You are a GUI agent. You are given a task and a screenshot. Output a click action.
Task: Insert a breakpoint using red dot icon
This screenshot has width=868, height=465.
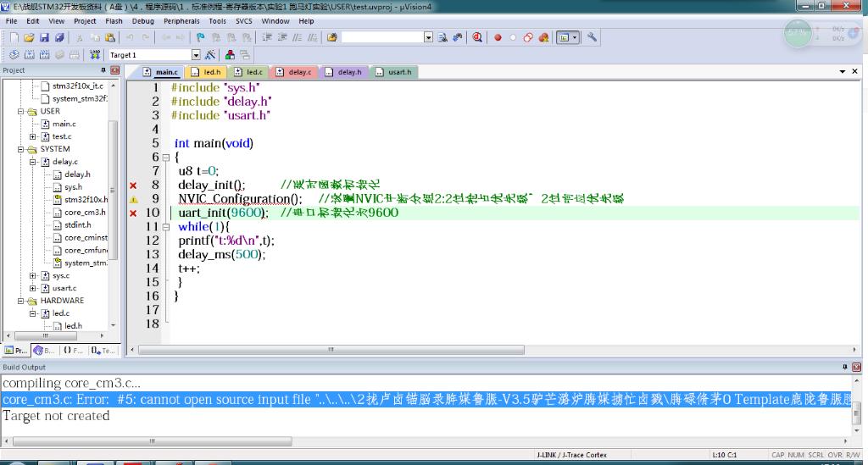pos(498,37)
